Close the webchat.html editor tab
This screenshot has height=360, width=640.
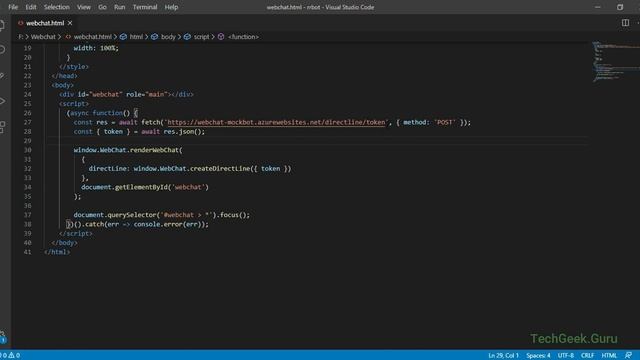(70, 23)
